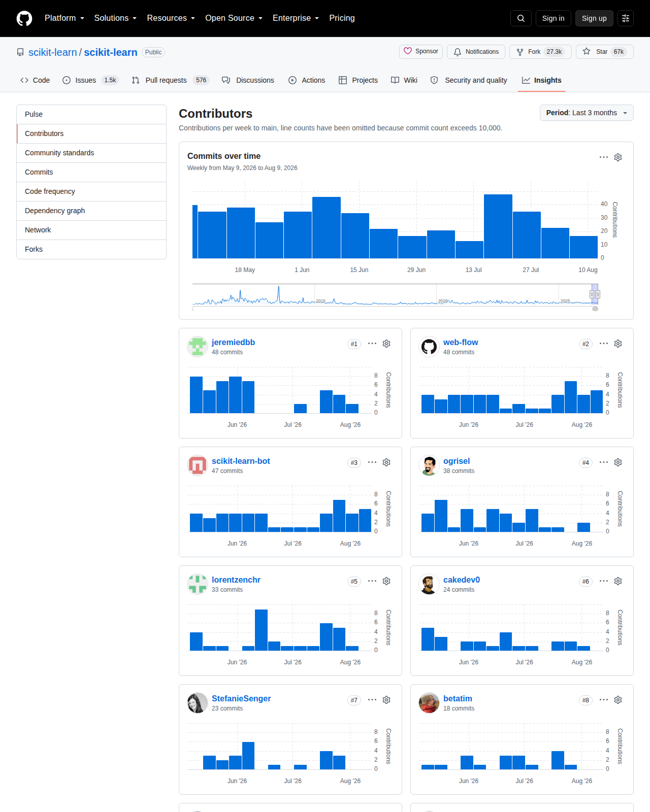
Task: Grab the right handle of timeline range selector
Action: pyautogui.click(x=598, y=294)
